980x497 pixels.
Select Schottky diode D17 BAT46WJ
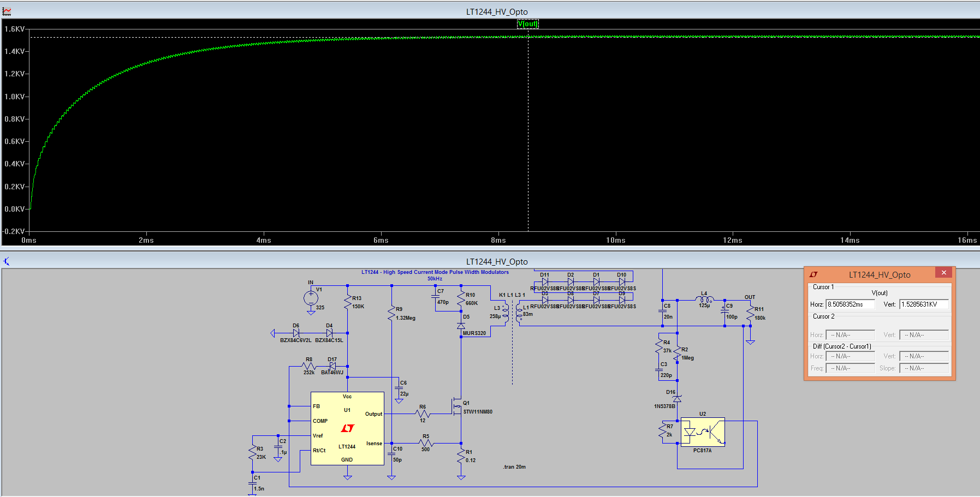pyautogui.click(x=332, y=366)
